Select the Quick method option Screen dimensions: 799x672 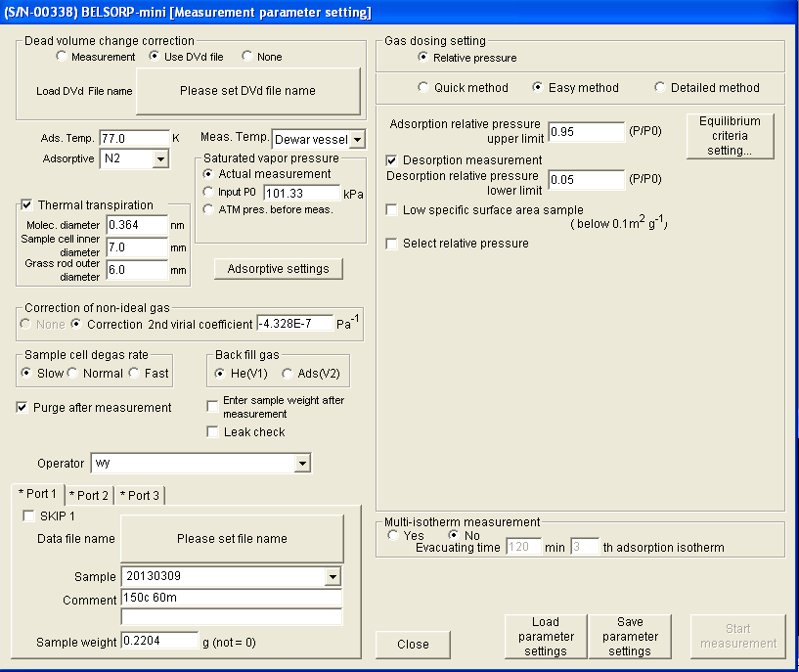click(422, 87)
